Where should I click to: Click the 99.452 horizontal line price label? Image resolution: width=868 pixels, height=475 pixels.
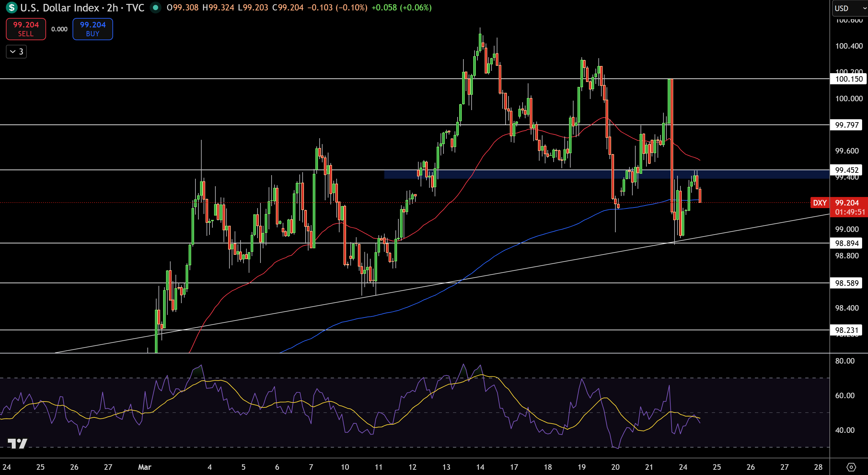coord(846,170)
